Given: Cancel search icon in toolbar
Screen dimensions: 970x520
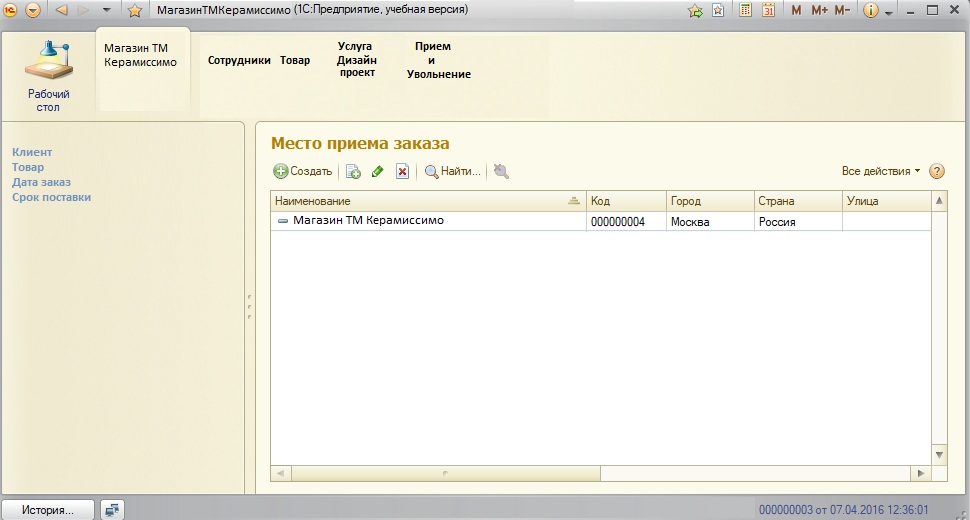Looking at the screenshot, I should (501, 171).
